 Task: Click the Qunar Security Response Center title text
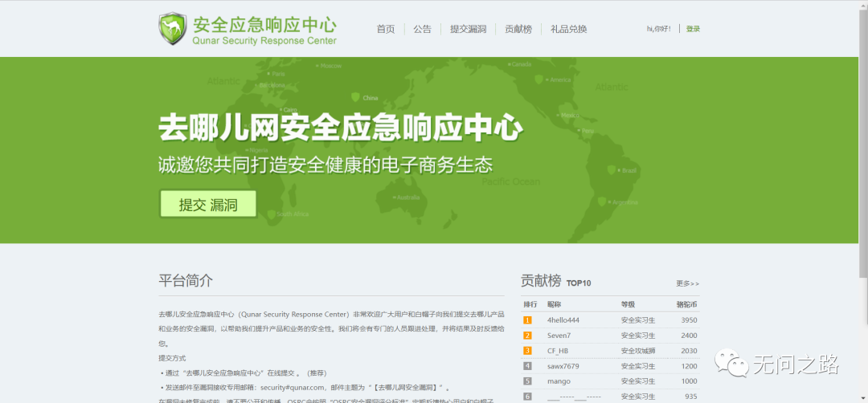tap(264, 41)
